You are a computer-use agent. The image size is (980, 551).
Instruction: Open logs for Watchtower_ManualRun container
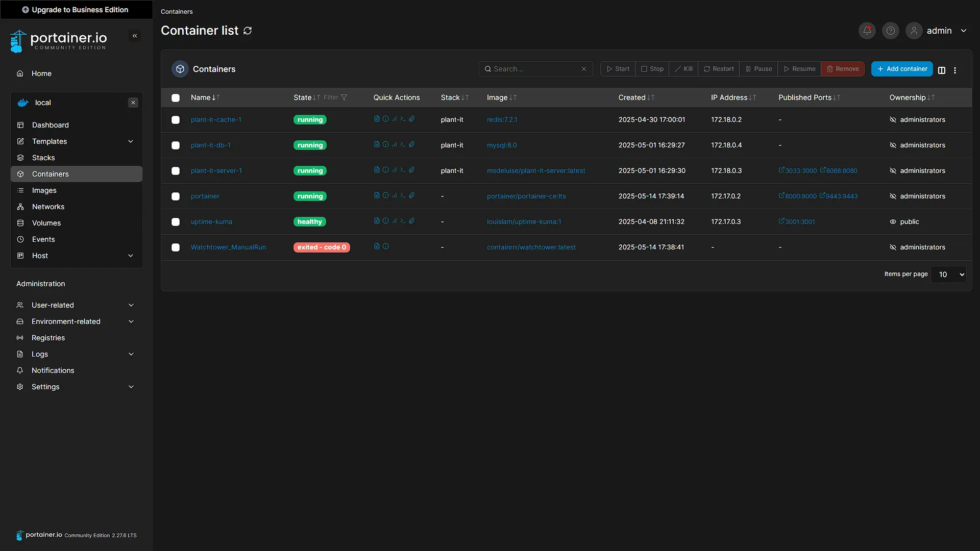377,246
